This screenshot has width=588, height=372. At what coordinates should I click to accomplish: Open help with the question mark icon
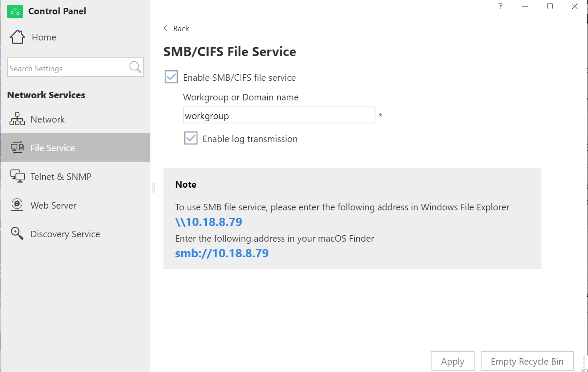(x=501, y=7)
